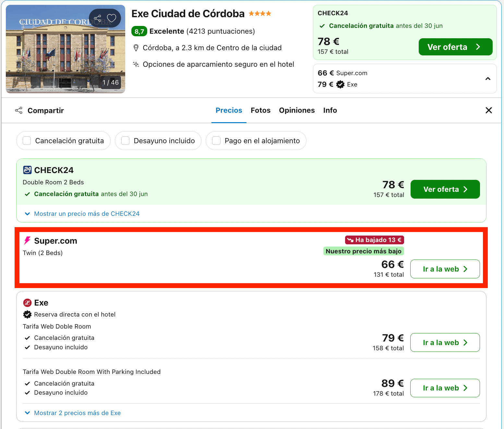The image size is (504, 429).
Task: Close the hotel details panel
Action: pyautogui.click(x=489, y=110)
